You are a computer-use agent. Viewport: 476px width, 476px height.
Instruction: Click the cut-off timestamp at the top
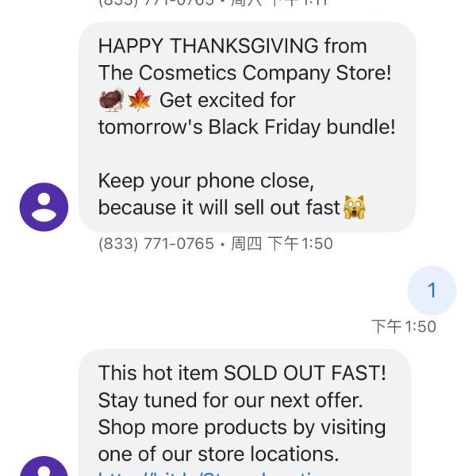pos(213,3)
